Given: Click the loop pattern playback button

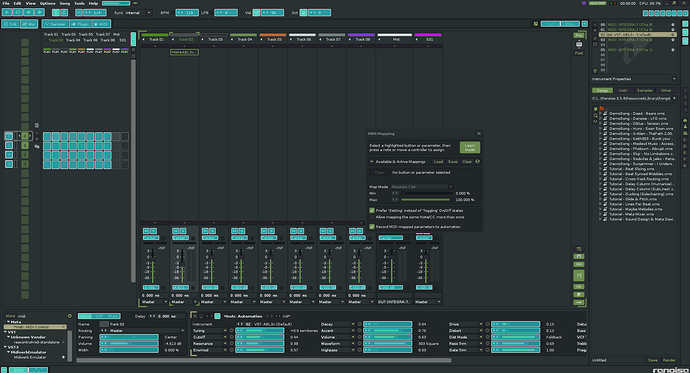Looking at the screenshot, I should pyautogui.click(x=18, y=12).
